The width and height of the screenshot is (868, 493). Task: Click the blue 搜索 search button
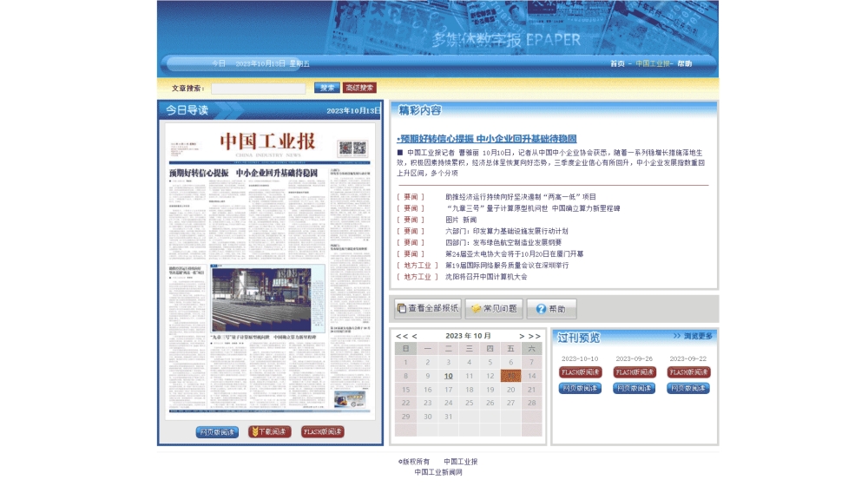click(x=326, y=88)
